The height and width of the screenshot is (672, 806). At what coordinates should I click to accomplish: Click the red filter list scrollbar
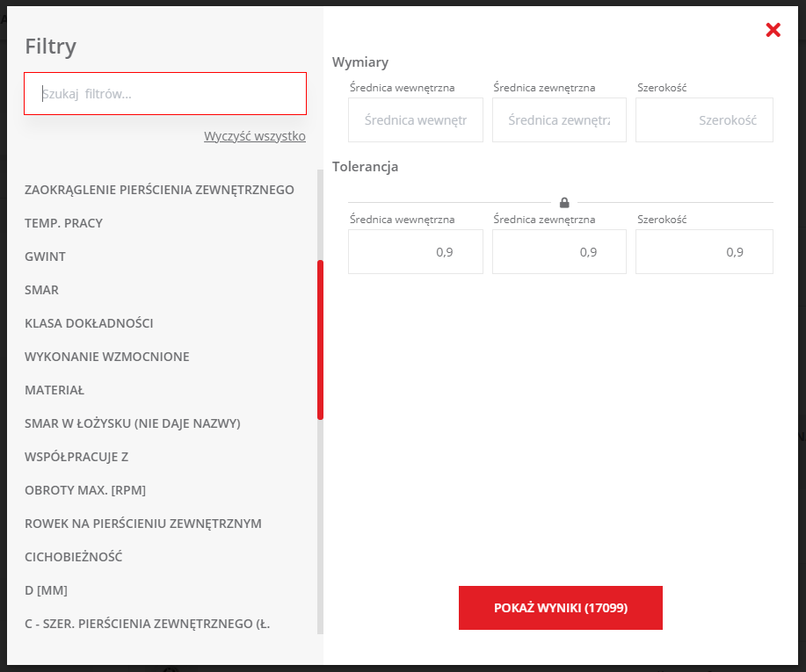[321, 339]
